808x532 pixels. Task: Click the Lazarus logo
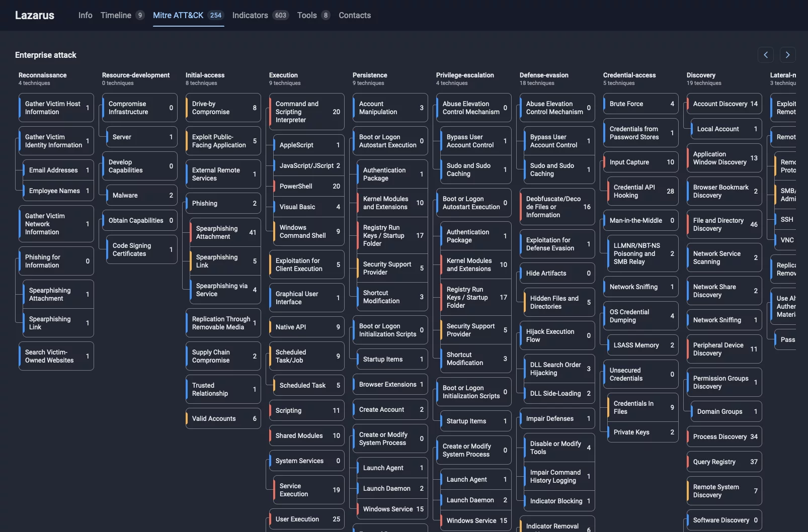tap(35, 15)
